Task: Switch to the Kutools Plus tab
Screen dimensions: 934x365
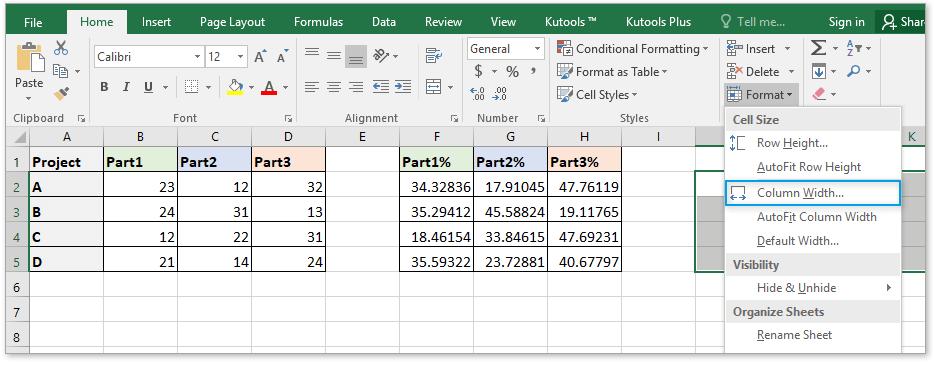Action: (658, 22)
